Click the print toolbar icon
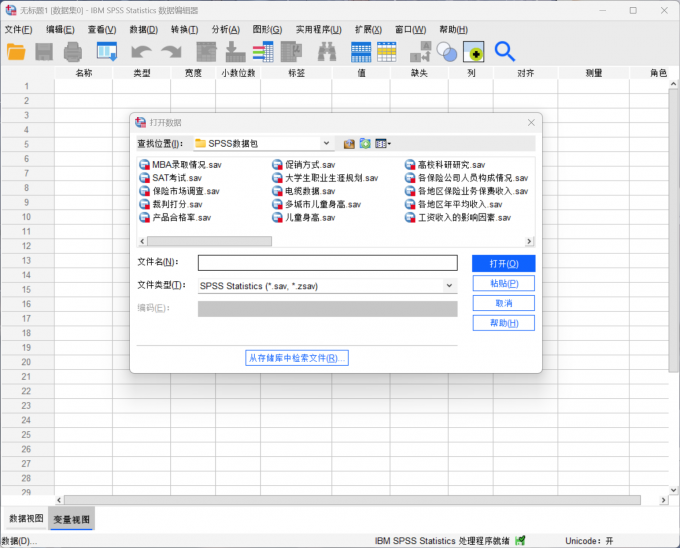This screenshot has width=680, height=548. coord(72,52)
